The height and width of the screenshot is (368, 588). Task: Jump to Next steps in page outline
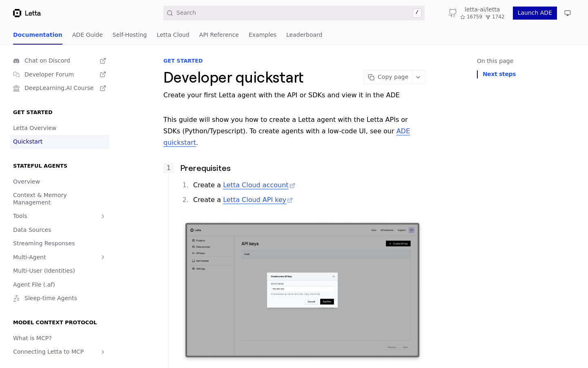[499, 74]
